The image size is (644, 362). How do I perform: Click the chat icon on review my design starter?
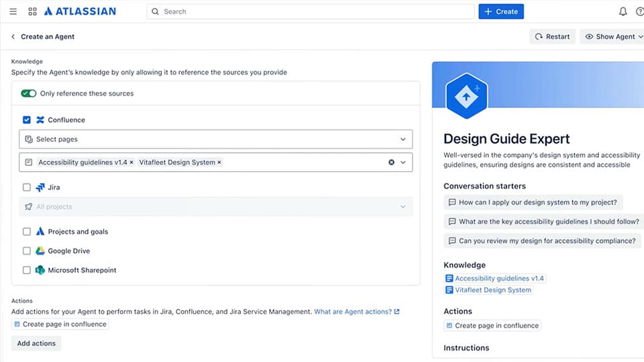click(452, 241)
